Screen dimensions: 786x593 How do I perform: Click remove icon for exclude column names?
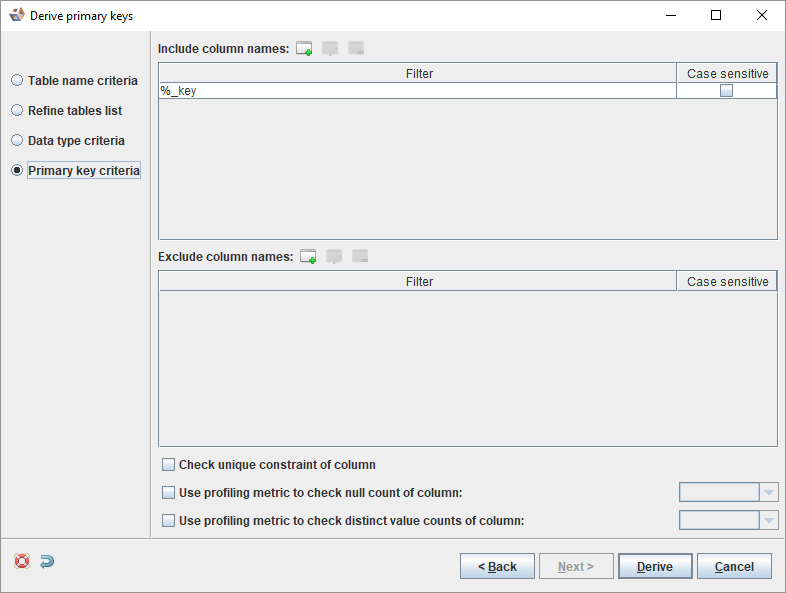(x=360, y=257)
